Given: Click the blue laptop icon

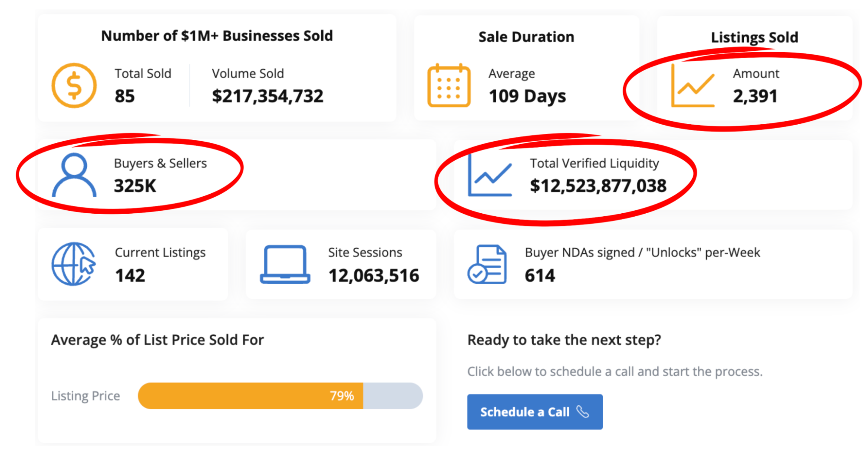Looking at the screenshot, I should pos(285,265).
